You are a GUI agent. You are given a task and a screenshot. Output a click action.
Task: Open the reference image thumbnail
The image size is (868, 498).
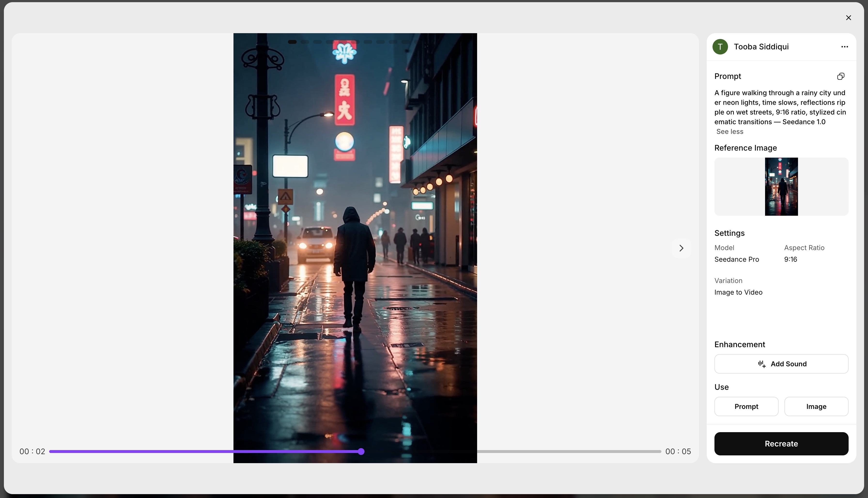781,186
